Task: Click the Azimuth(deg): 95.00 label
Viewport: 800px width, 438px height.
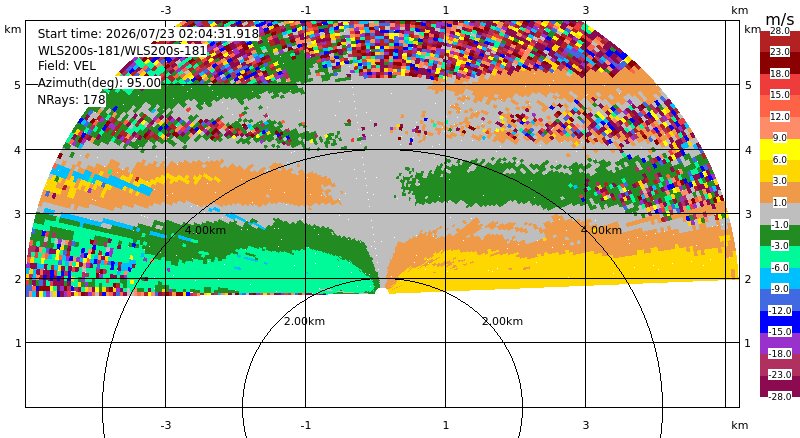Action: [x=99, y=82]
